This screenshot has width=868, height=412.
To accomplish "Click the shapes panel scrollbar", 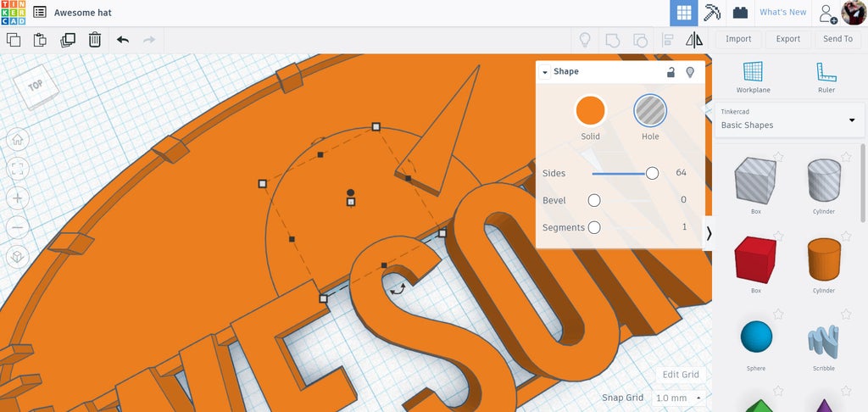I will (x=862, y=183).
